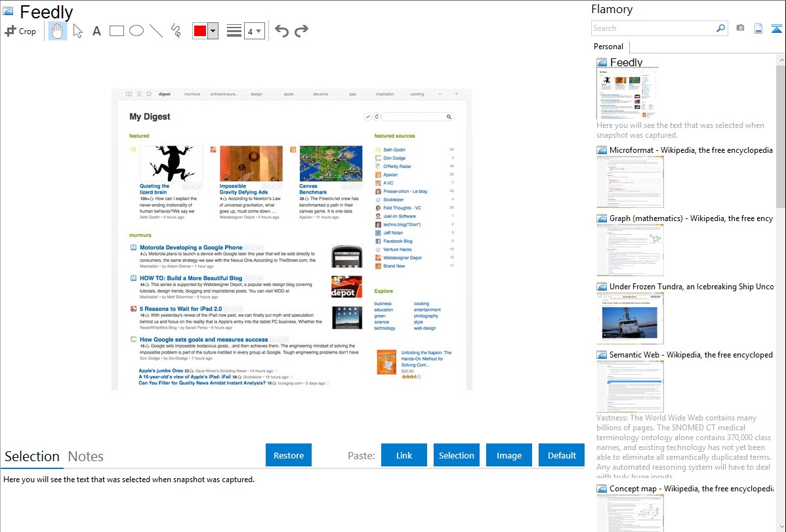Image resolution: width=786 pixels, height=532 pixels.
Task: Click the search magnifier icon
Action: 721,28
